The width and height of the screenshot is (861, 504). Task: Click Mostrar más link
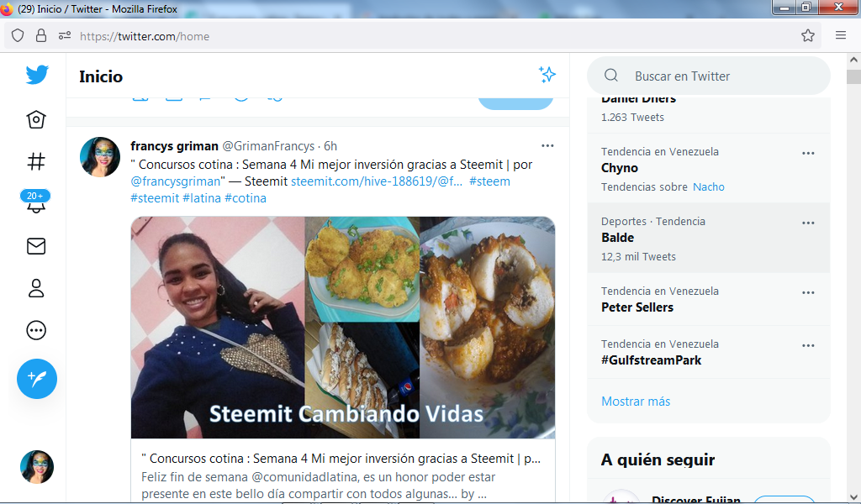(636, 401)
